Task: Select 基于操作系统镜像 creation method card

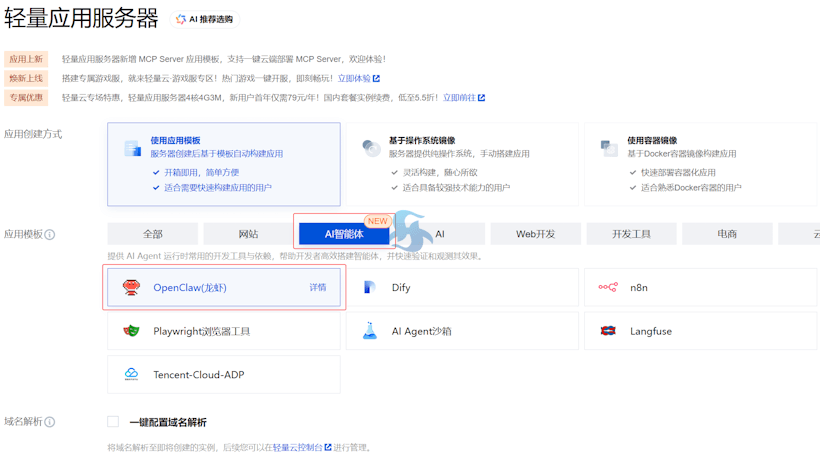Action: coord(462,164)
